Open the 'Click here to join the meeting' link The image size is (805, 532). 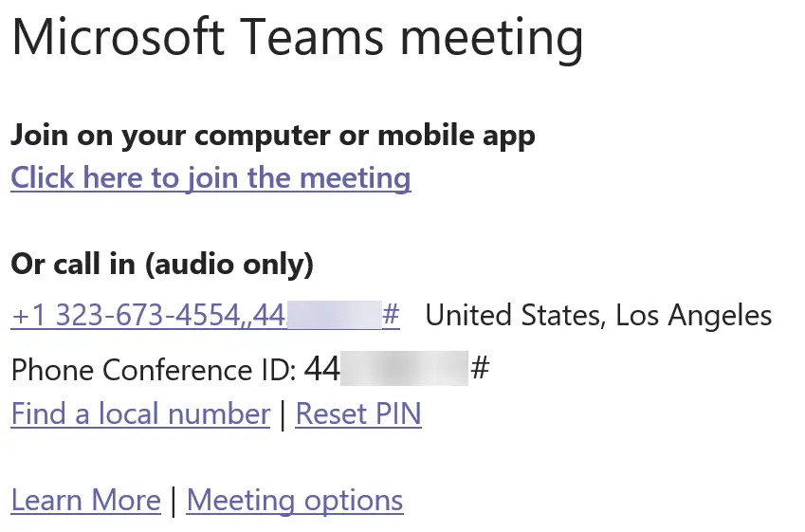210,178
